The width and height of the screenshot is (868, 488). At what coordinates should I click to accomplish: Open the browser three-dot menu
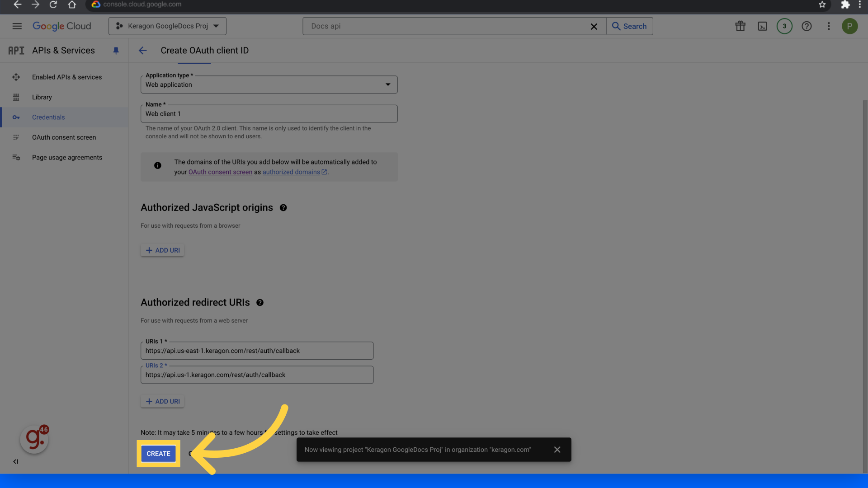(x=860, y=5)
